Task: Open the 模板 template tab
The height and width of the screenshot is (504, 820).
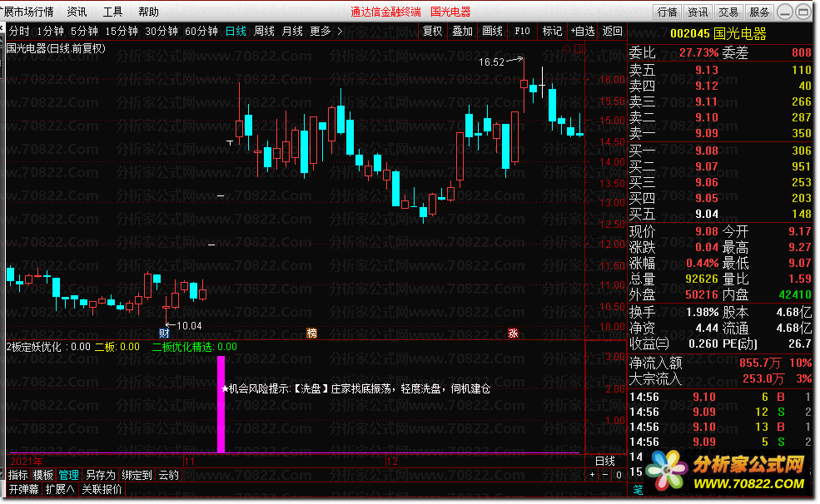Action: 43,475
